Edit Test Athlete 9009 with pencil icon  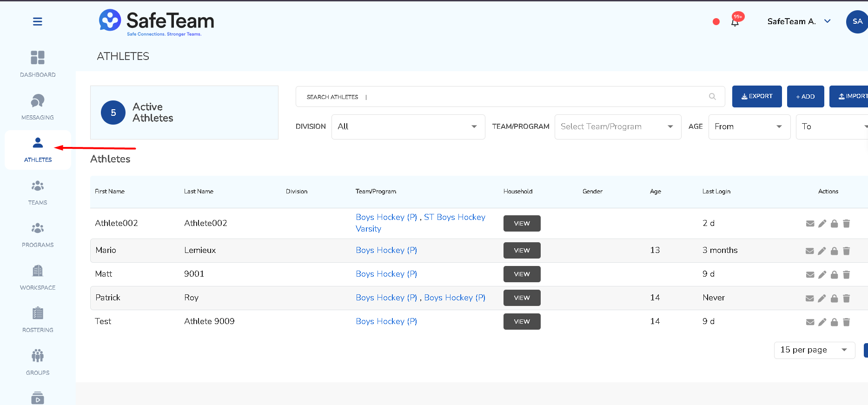point(822,322)
